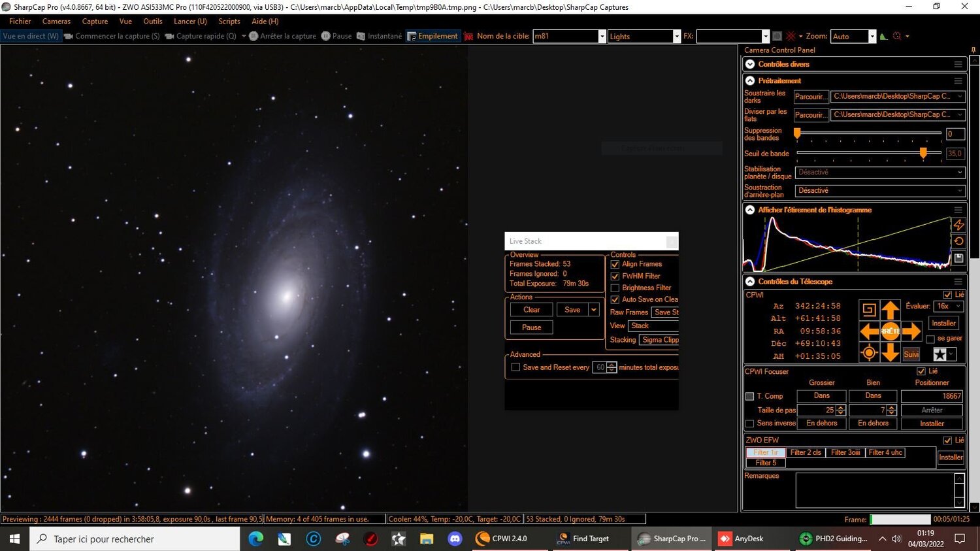Screen dimensions: 980x551
Task: Open the Lights frame type dropdown
Action: click(x=676, y=37)
